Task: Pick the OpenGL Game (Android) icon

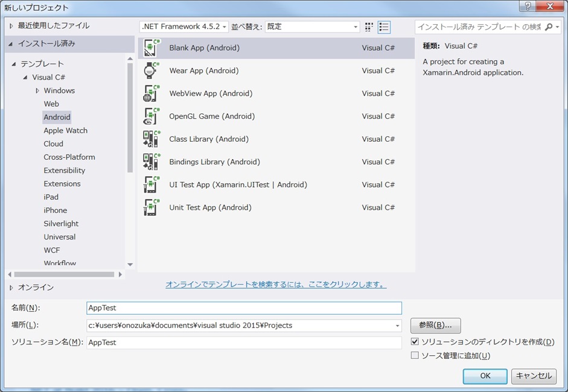Action: tap(152, 116)
